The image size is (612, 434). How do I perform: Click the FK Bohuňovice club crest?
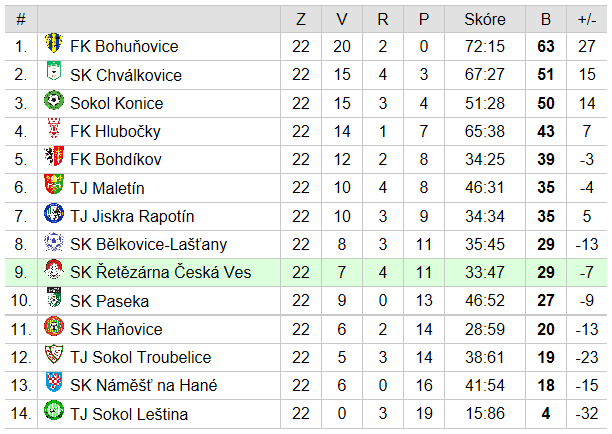pyautogui.click(x=54, y=43)
